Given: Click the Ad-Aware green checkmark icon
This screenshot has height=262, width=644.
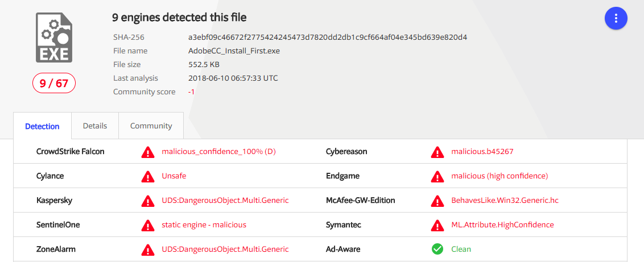Looking at the screenshot, I should pyautogui.click(x=437, y=249).
